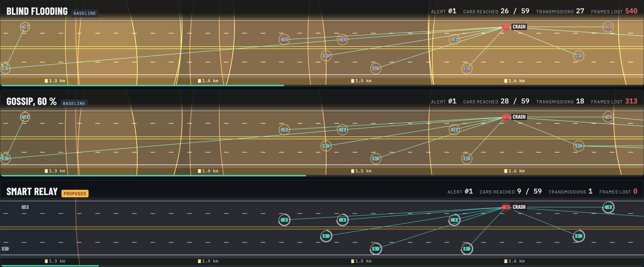The height and width of the screenshot is (267, 644).
Task: Select Blind Flooding top-lane car near panel's left edge
Action: 25,27
